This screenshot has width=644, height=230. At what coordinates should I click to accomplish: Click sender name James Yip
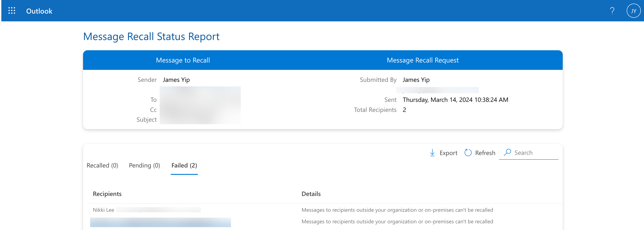click(177, 80)
